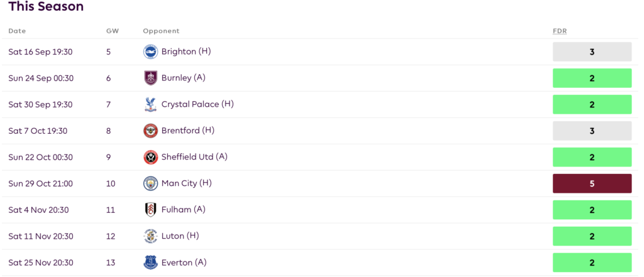Select the Opponent column header

tap(161, 31)
